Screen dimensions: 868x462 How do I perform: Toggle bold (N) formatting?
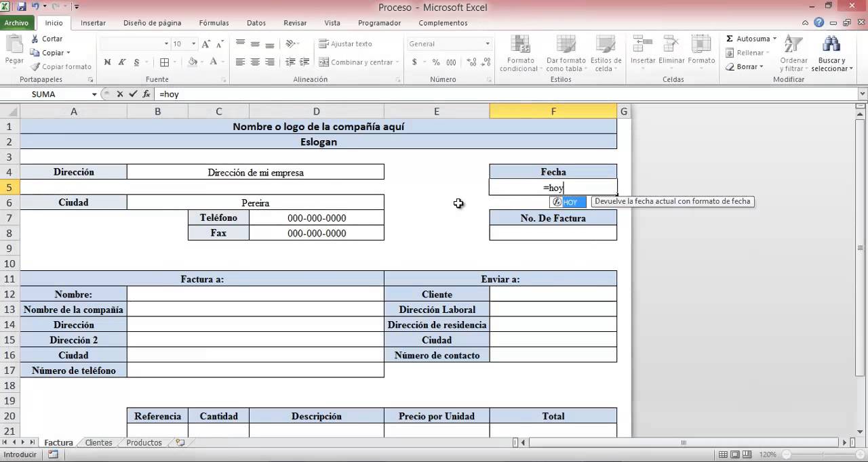[x=107, y=62]
